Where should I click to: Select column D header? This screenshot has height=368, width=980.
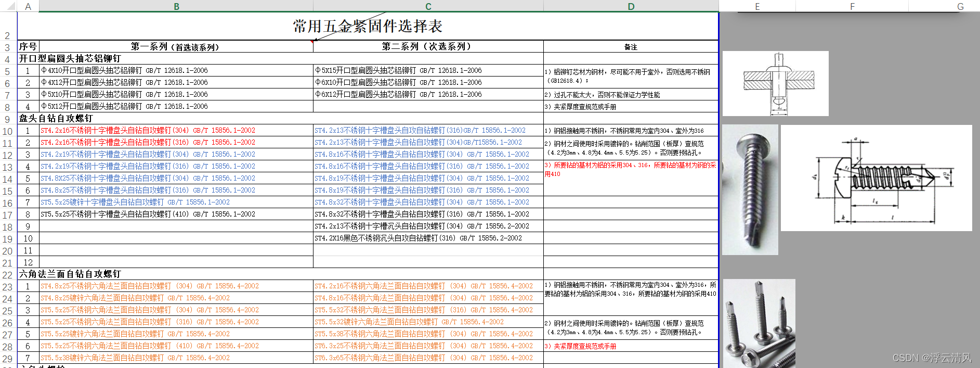631,6
